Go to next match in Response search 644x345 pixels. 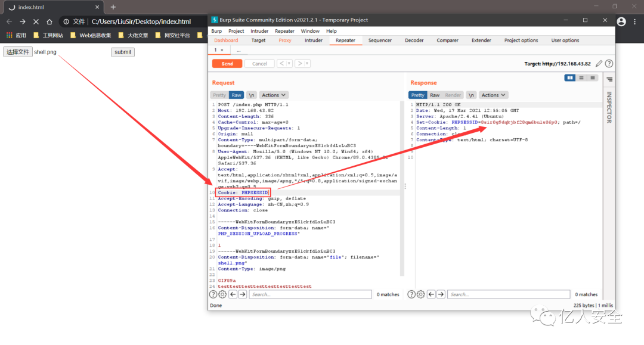pos(441,294)
